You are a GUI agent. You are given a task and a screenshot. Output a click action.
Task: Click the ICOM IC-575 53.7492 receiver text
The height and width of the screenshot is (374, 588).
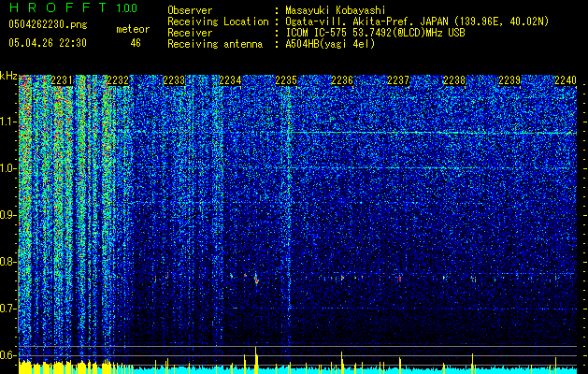(375, 33)
